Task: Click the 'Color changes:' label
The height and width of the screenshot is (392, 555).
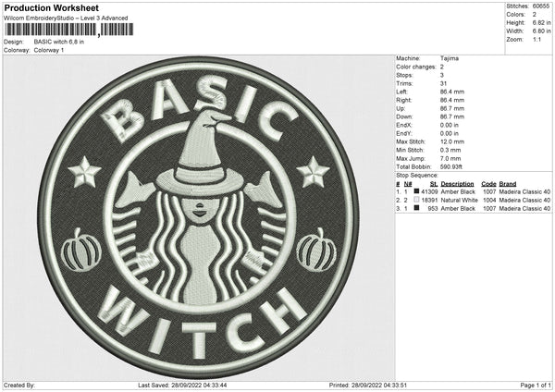Action: 416,67
